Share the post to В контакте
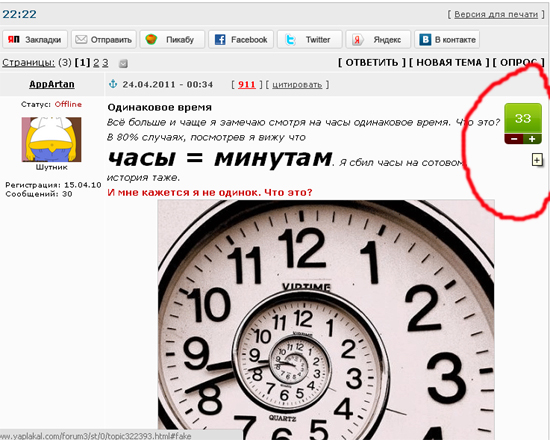 (447, 39)
